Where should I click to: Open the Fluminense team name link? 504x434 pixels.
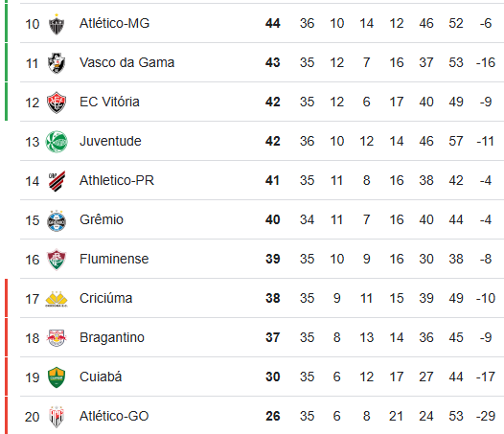pos(114,259)
